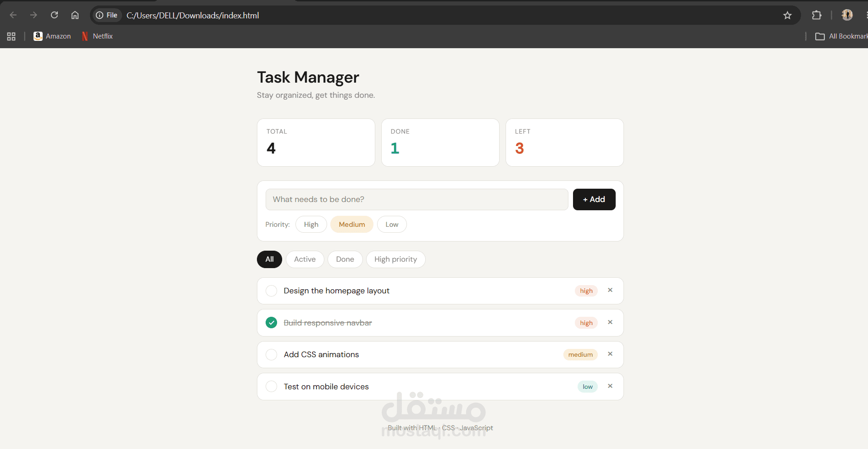Click the 'Build responsive navbar' text
This screenshot has width=868, height=449.
coord(328,323)
